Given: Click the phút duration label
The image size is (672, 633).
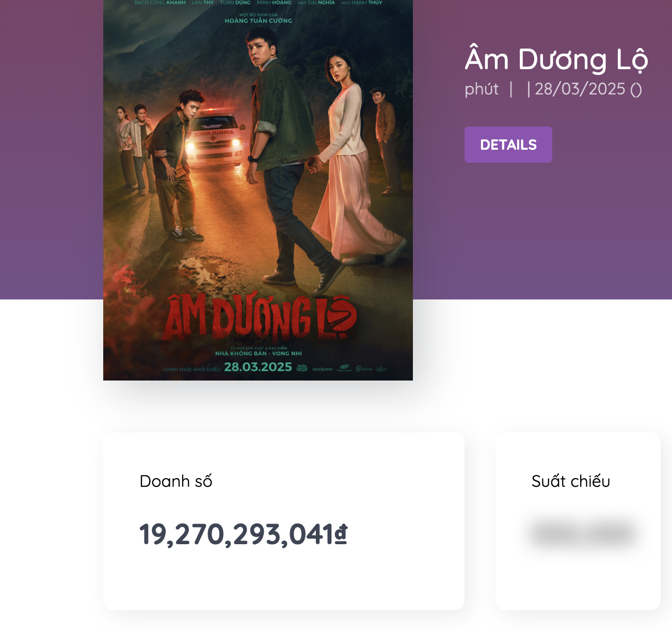Looking at the screenshot, I should (x=481, y=89).
